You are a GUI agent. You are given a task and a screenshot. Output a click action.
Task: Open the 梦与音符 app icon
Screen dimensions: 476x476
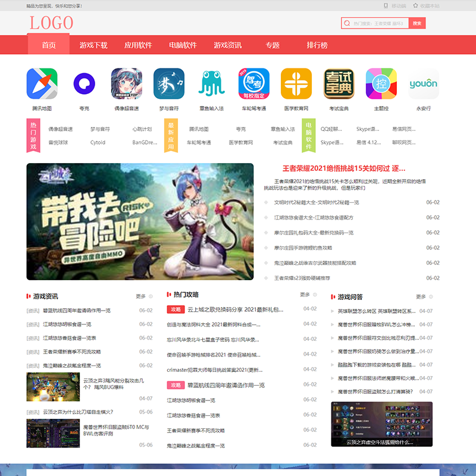click(x=169, y=84)
